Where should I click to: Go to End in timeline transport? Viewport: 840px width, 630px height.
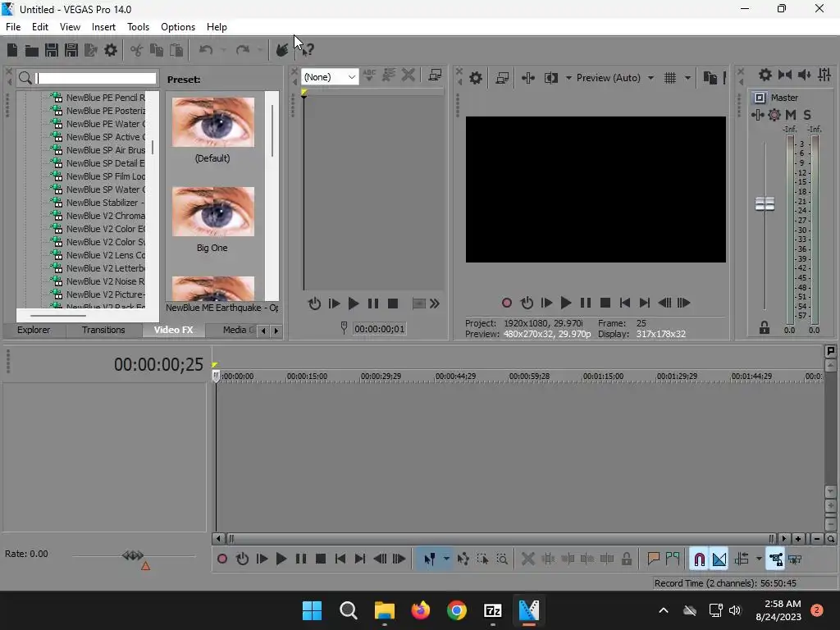click(360, 559)
